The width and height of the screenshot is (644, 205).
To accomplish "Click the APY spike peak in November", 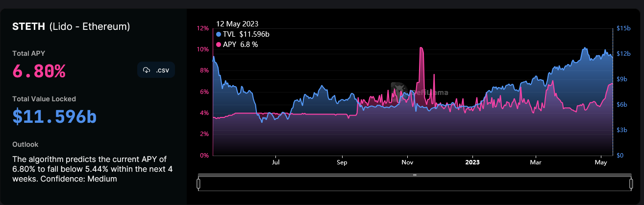I will point(421,48).
